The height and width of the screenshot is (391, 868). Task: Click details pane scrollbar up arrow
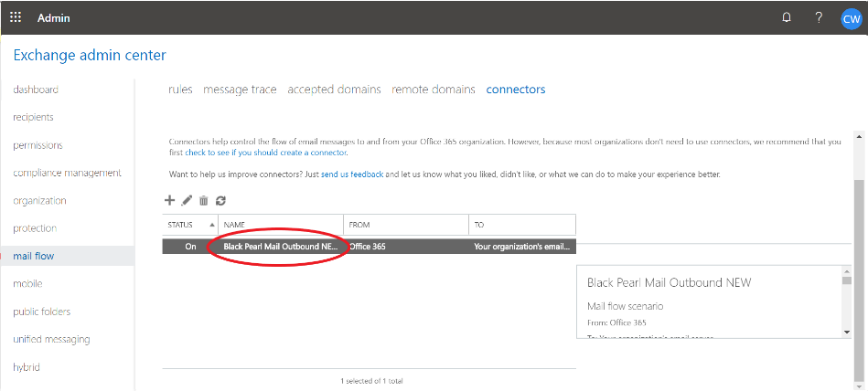point(846,271)
